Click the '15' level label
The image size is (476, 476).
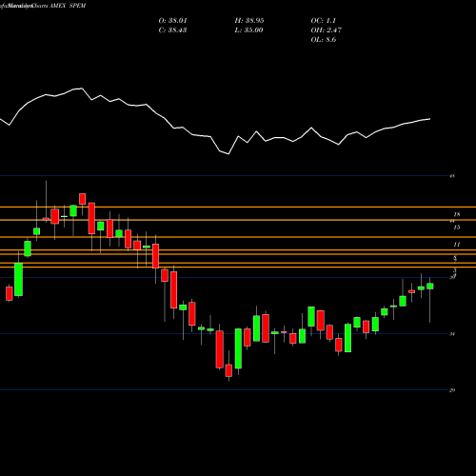(x=457, y=228)
